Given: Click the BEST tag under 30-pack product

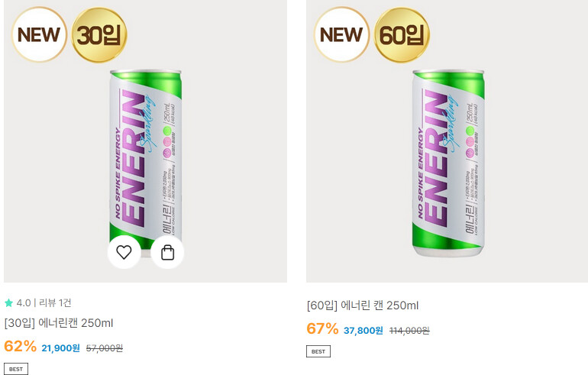Looking at the screenshot, I should 15,369.
